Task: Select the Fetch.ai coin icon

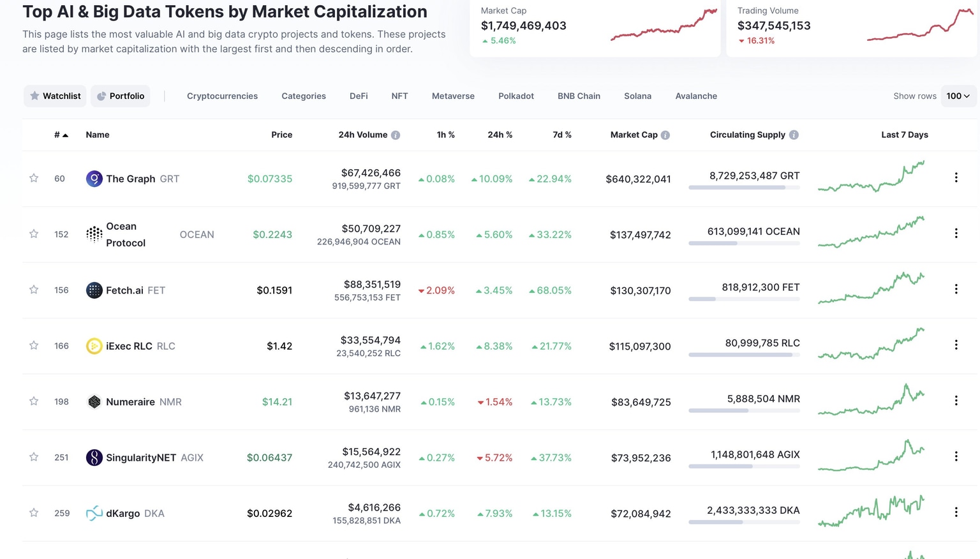Action: [94, 290]
